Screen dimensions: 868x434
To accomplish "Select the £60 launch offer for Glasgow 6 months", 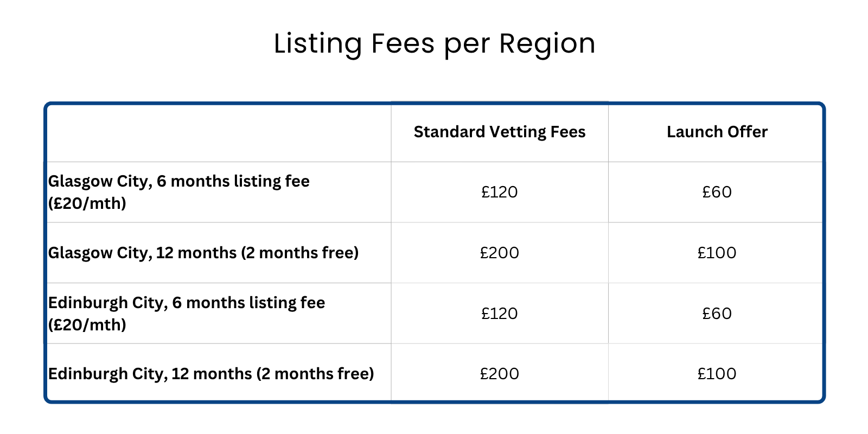I will coord(717,192).
